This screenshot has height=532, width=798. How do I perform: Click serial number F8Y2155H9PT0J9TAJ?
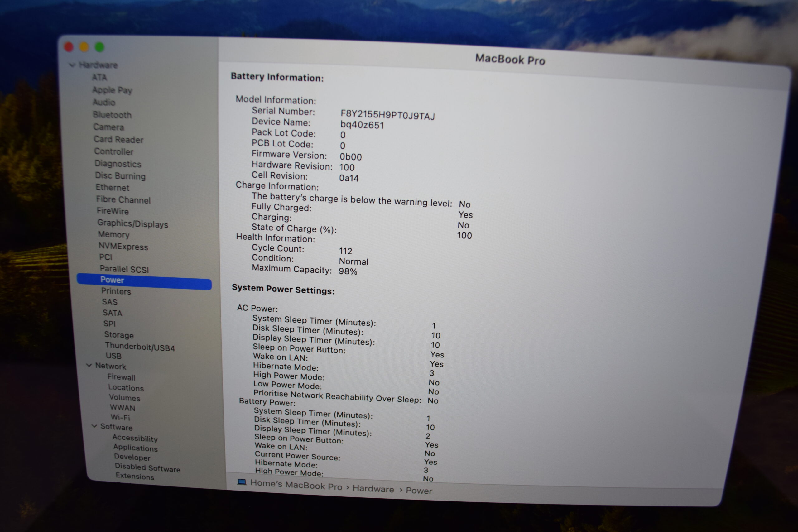click(x=387, y=115)
